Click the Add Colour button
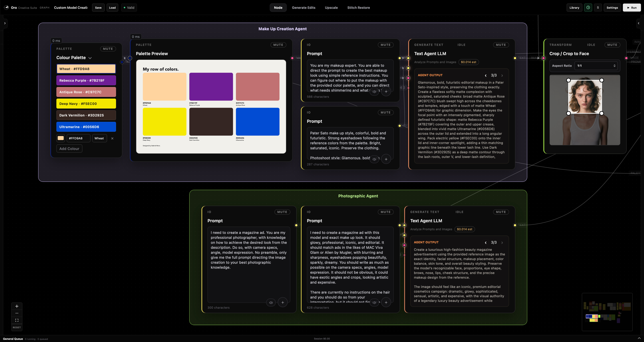The height and width of the screenshot is (342, 644). pyautogui.click(x=69, y=149)
